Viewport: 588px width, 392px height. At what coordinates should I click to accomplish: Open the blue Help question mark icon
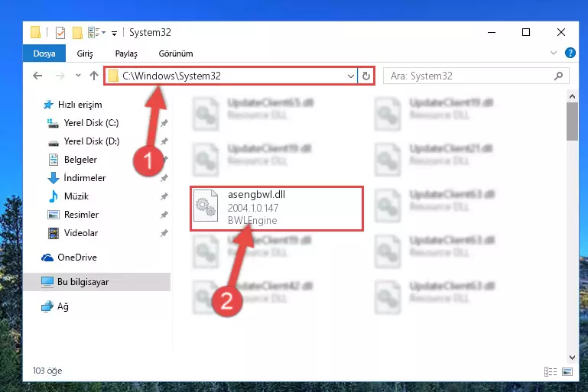[570, 53]
